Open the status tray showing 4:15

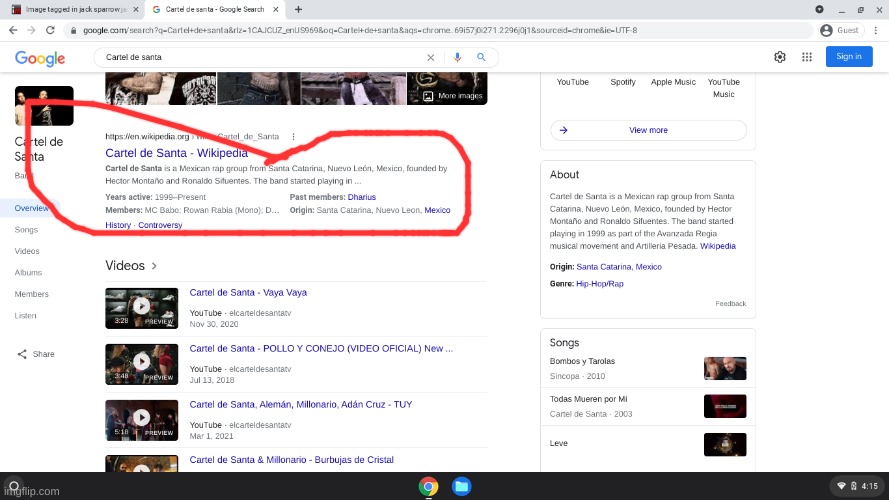(x=858, y=486)
